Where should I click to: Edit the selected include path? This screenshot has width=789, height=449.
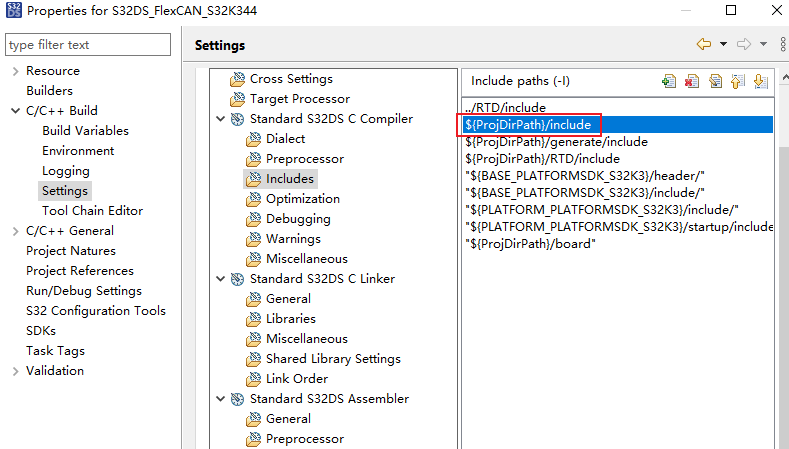pos(715,81)
